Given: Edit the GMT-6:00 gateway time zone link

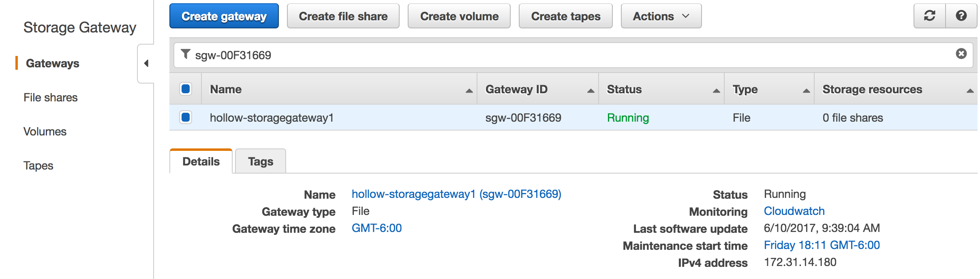Looking at the screenshot, I should 377,228.
